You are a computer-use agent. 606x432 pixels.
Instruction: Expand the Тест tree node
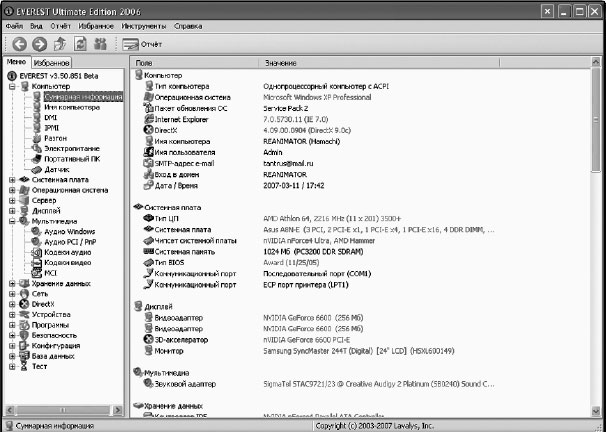[x=11, y=366]
